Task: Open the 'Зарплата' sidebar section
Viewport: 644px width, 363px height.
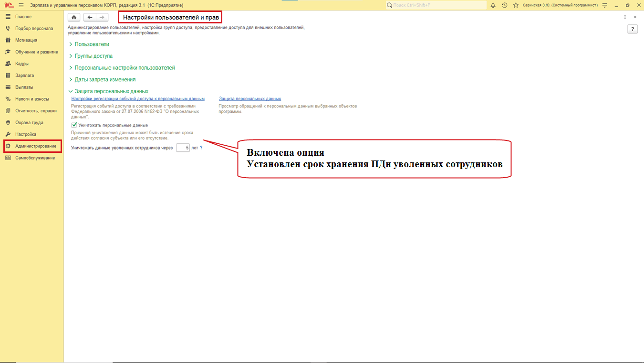Action: click(24, 75)
